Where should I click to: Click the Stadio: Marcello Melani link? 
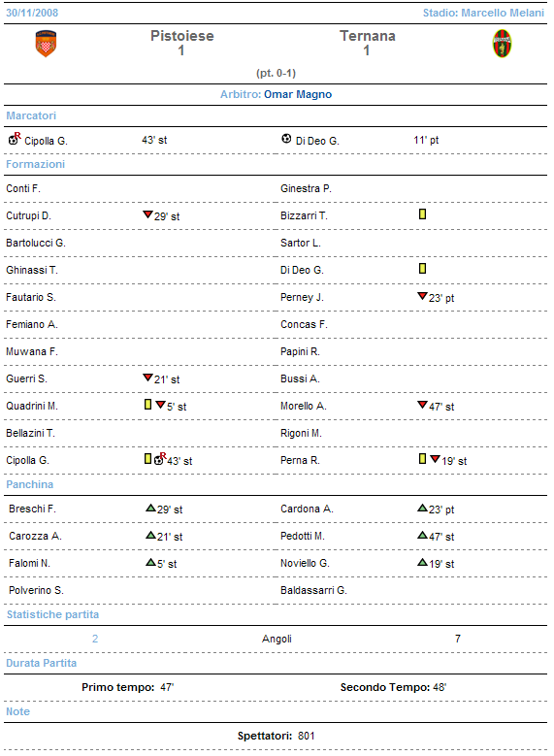(483, 13)
